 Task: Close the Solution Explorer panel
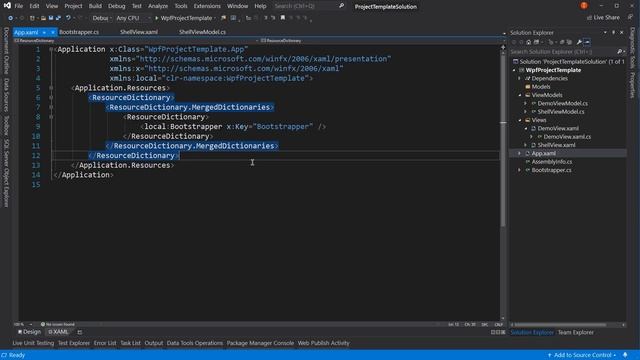point(622,32)
